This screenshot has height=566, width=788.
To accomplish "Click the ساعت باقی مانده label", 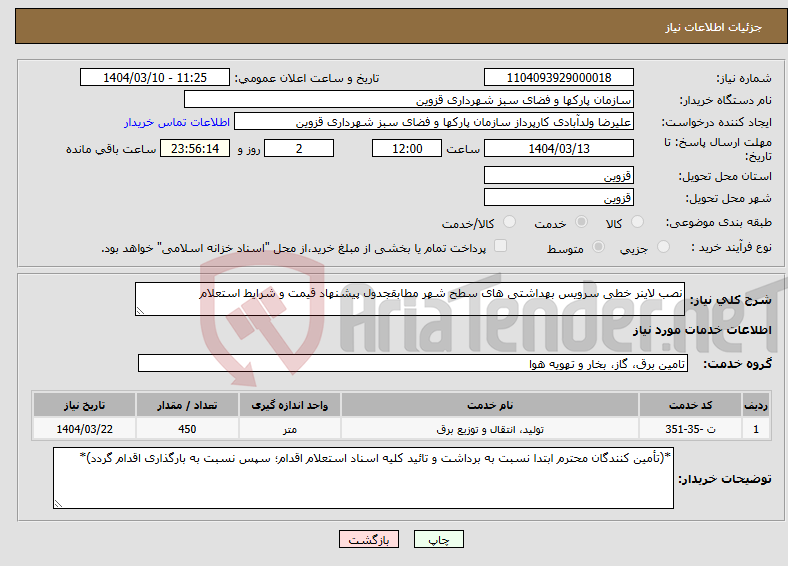I will pos(111,149).
